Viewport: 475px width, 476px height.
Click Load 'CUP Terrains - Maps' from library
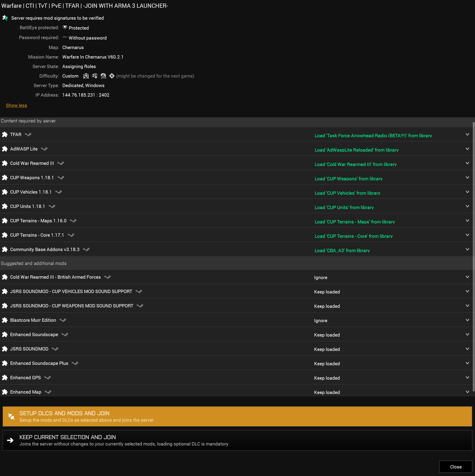(355, 222)
